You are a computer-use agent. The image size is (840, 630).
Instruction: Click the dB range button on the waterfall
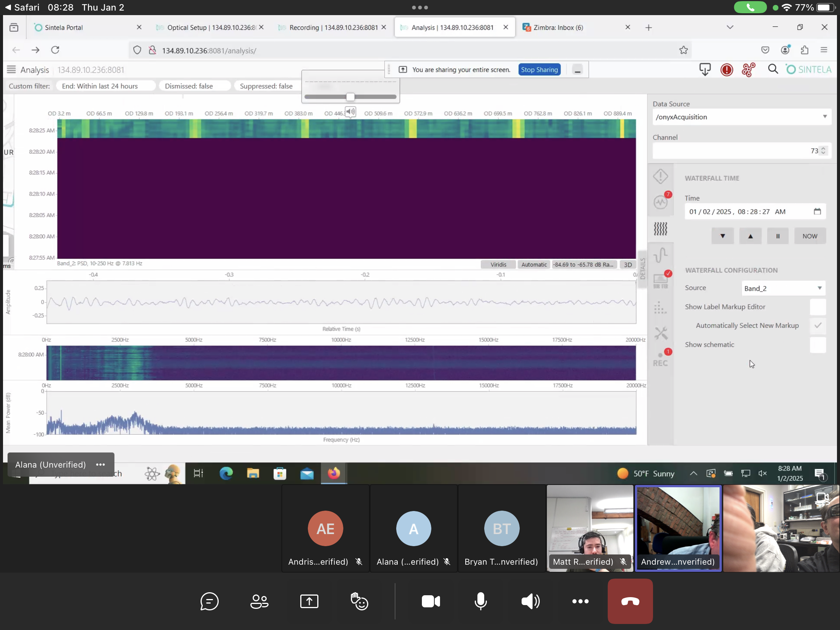tap(584, 265)
